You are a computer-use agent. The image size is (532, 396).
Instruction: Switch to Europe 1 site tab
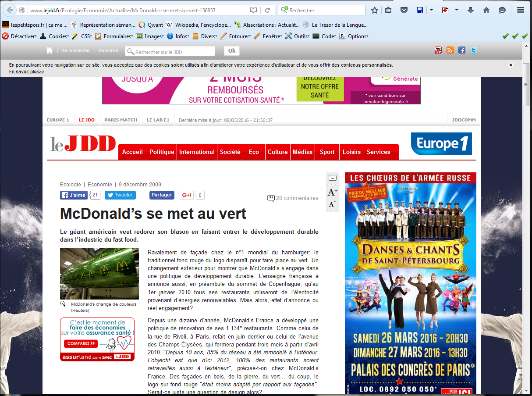tap(58, 120)
